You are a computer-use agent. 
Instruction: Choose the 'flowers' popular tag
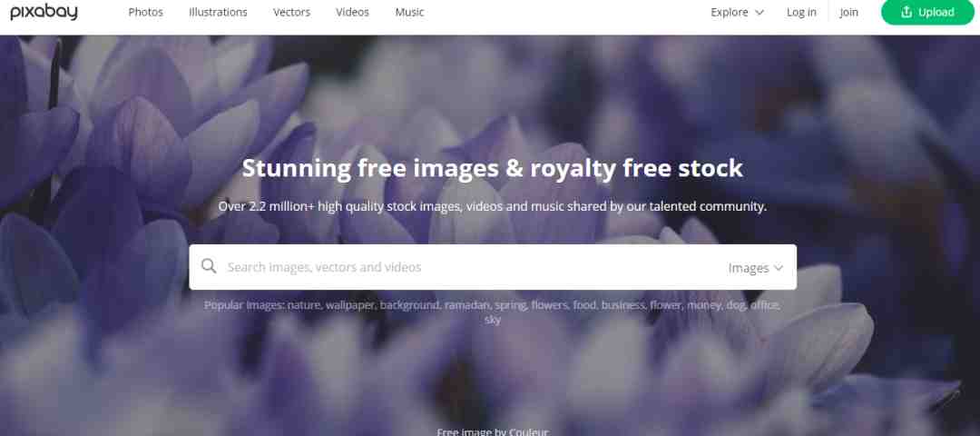point(550,305)
